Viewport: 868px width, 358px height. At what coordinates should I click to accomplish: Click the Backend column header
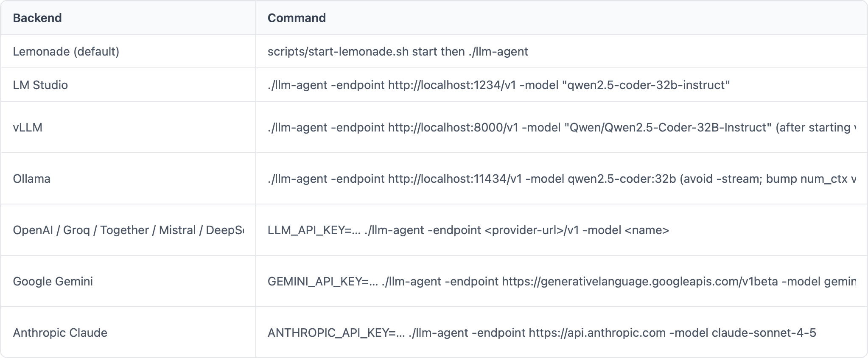pos(37,18)
